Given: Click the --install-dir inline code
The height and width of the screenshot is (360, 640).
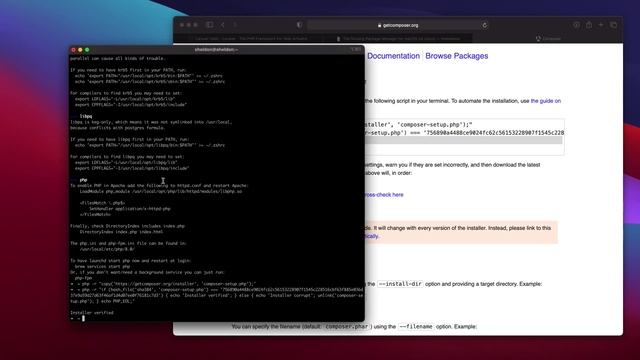Looking at the screenshot, I should (x=400, y=284).
